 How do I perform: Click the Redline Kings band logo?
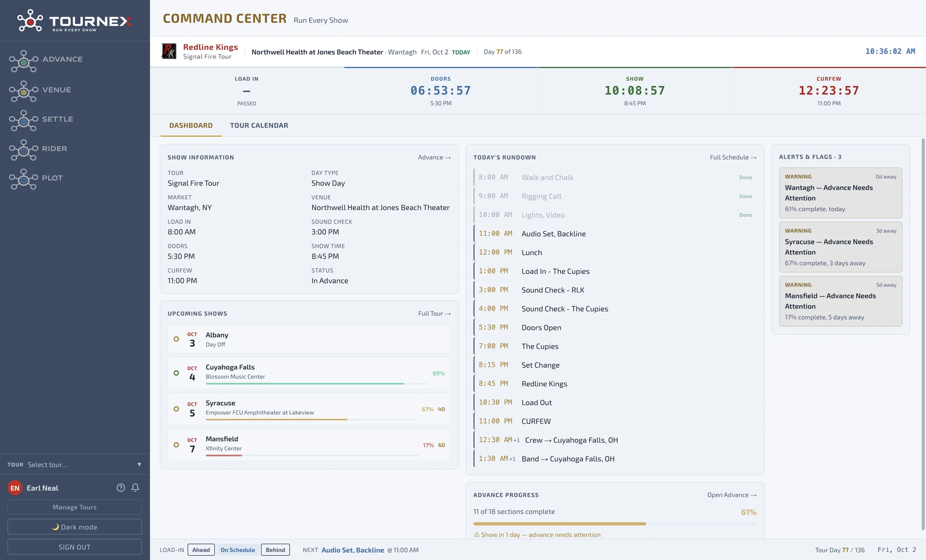pos(169,51)
